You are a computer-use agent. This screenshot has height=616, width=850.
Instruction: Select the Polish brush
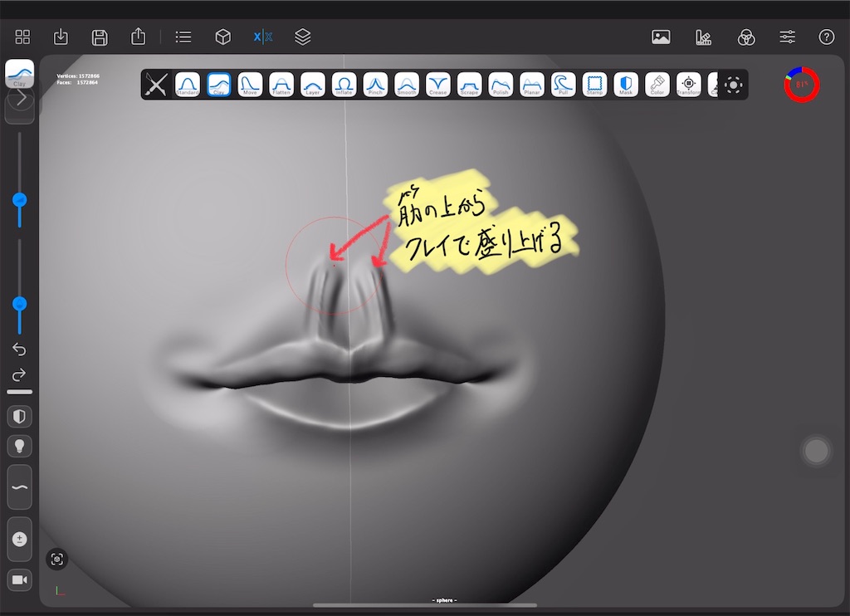click(x=501, y=85)
